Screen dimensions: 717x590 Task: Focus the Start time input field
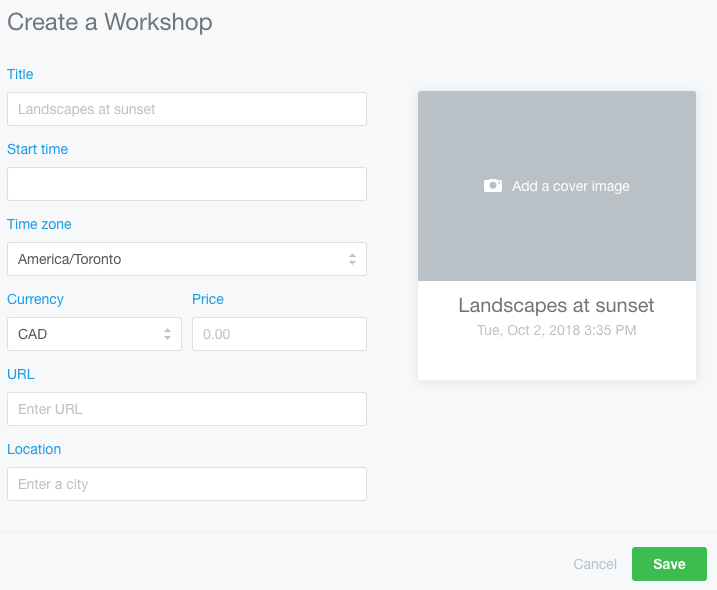(x=187, y=184)
